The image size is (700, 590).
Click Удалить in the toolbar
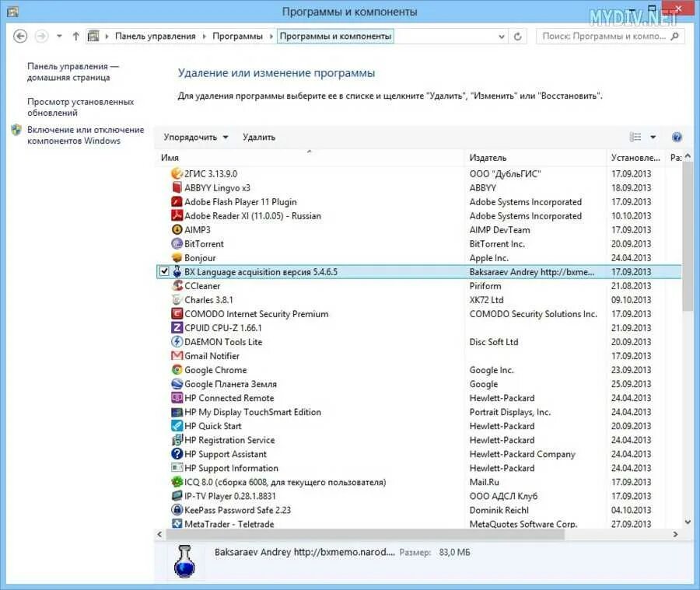click(259, 137)
